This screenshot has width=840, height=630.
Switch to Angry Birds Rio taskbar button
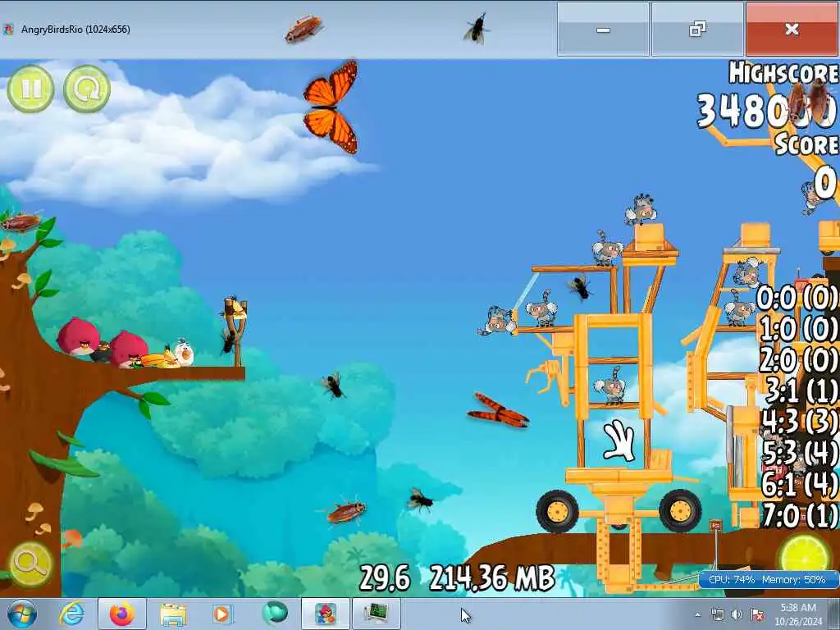[x=325, y=614]
